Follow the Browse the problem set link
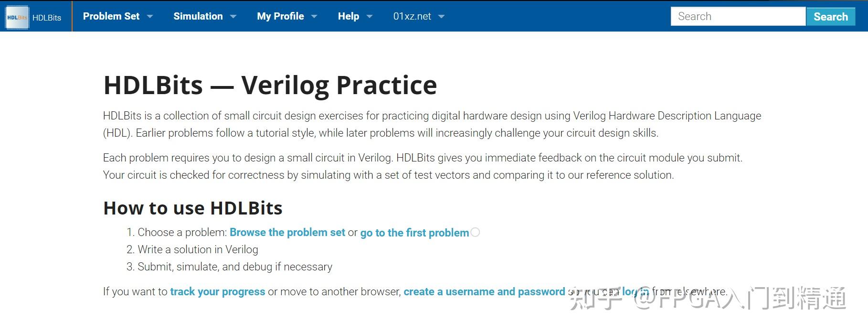Screen dimensions: 868x333 click(x=287, y=233)
